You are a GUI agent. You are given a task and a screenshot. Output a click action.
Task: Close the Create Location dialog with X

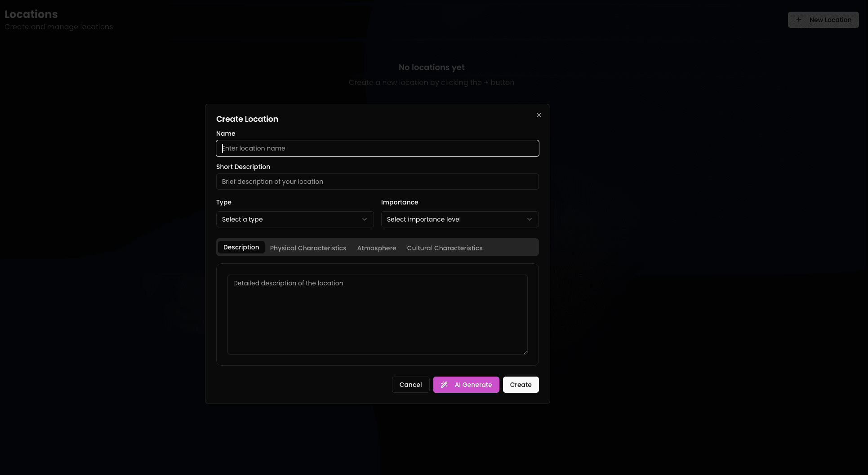[x=539, y=115]
